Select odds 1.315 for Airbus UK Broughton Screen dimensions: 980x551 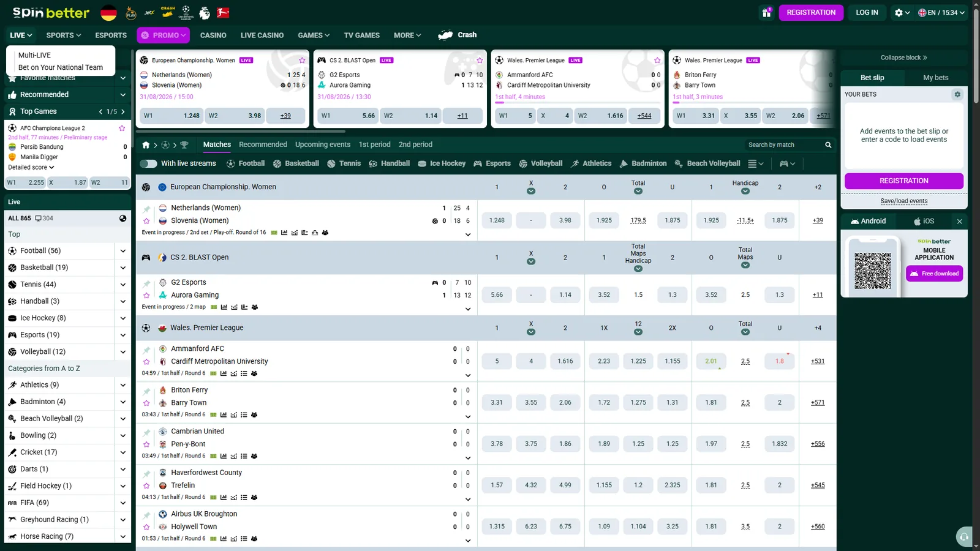tap(497, 527)
